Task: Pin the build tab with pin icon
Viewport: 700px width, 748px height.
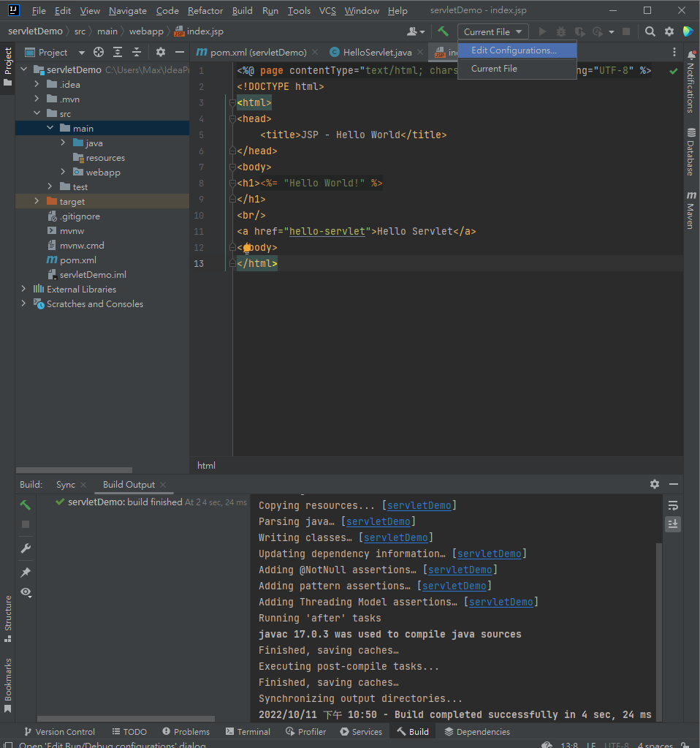Action: tap(26, 572)
